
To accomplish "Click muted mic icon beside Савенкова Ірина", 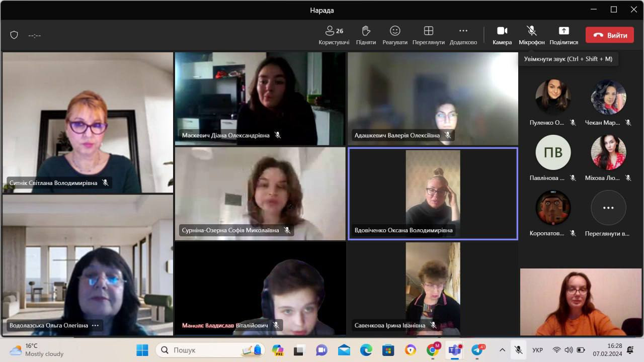I will (x=433, y=325).
